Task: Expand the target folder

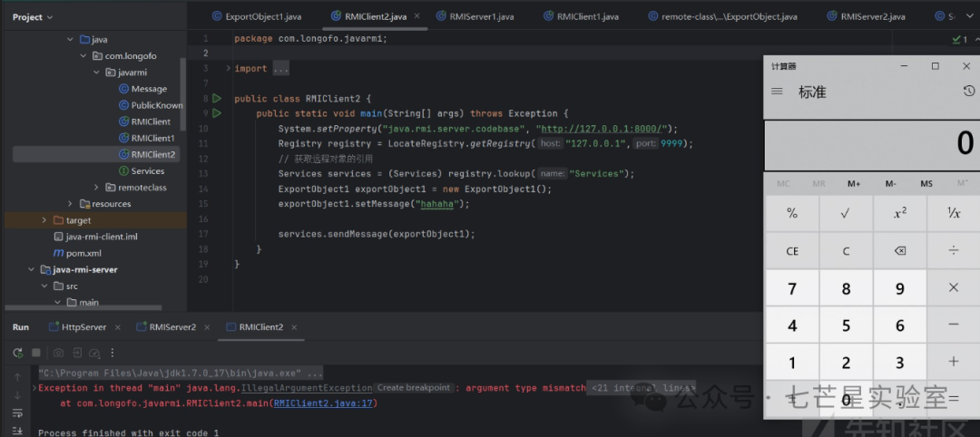Action: (x=44, y=219)
